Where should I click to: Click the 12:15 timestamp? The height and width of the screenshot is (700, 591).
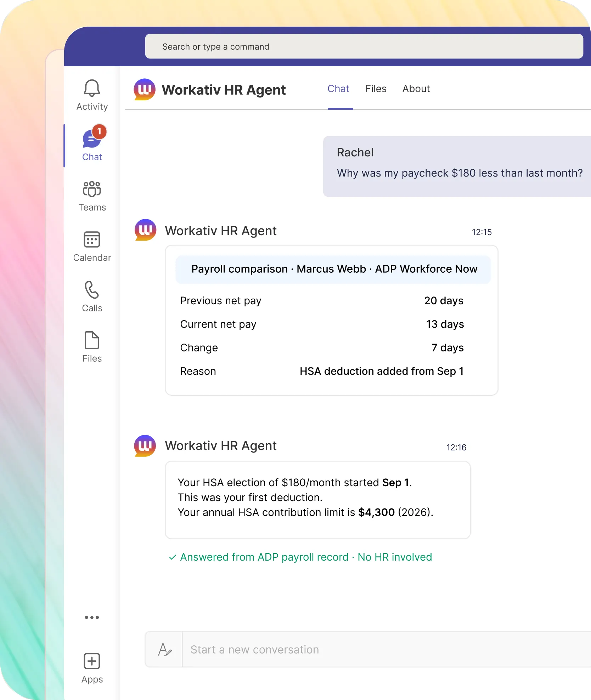coord(482,232)
